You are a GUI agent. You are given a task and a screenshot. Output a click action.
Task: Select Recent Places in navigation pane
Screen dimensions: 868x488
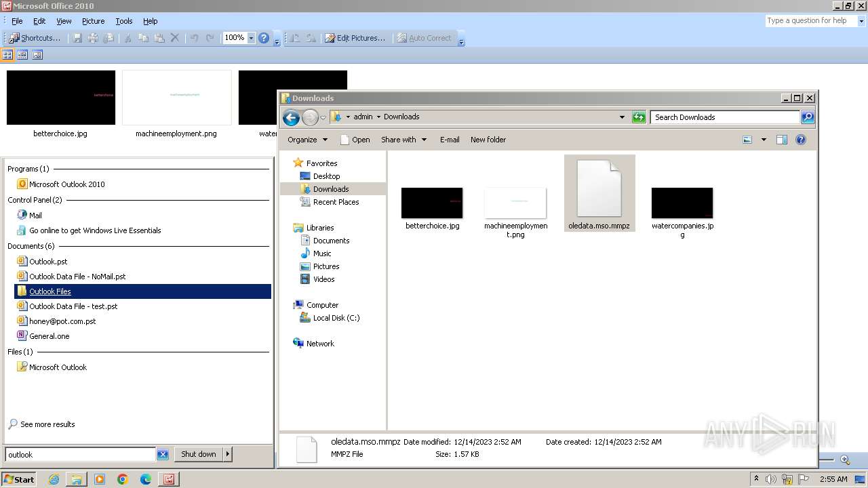point(336,202)
